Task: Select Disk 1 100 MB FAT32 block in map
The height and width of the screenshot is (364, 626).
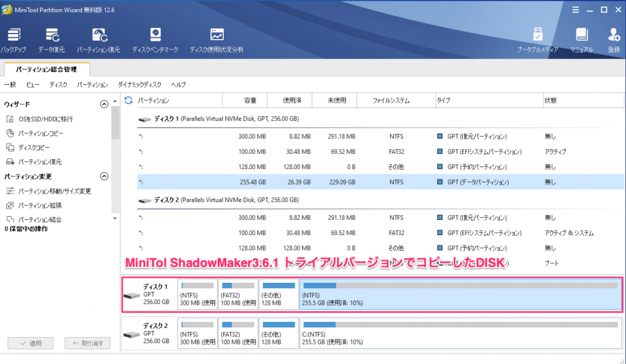Action: (238, 294)
